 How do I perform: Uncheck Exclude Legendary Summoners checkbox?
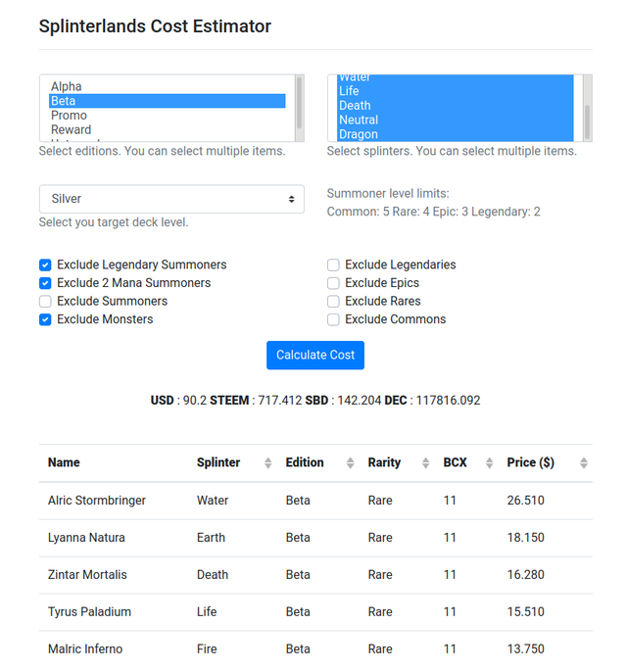pyautogui.click(x=45, y=264)
